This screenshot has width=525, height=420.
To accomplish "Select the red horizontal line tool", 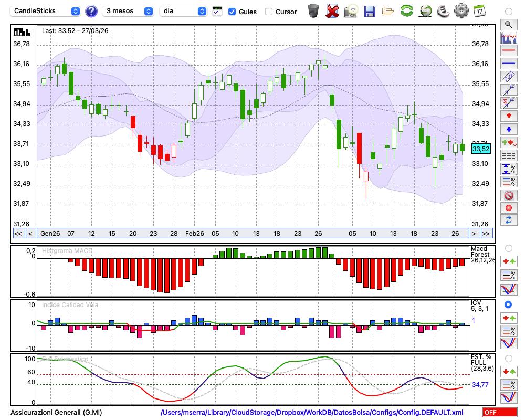I will tap(509, 50).
